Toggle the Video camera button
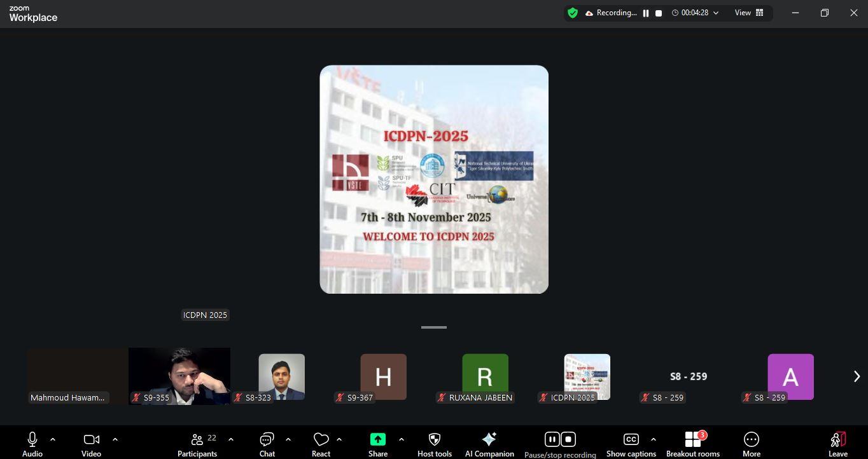This screenshot has width=868, height=459. pyautogui.click(x=91, y=444)
